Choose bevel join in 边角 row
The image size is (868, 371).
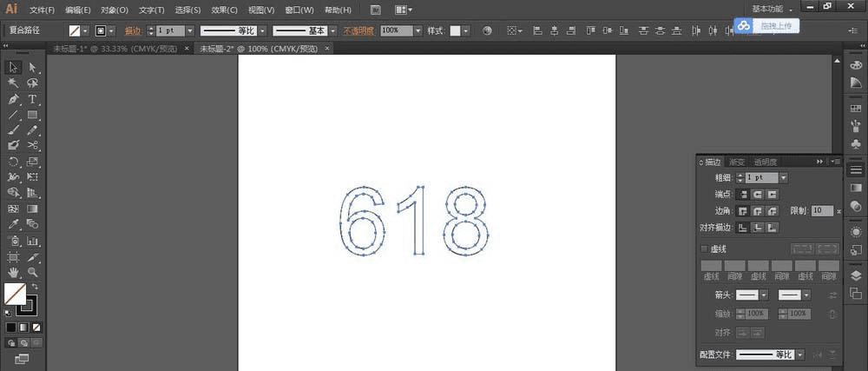[773, 211]
